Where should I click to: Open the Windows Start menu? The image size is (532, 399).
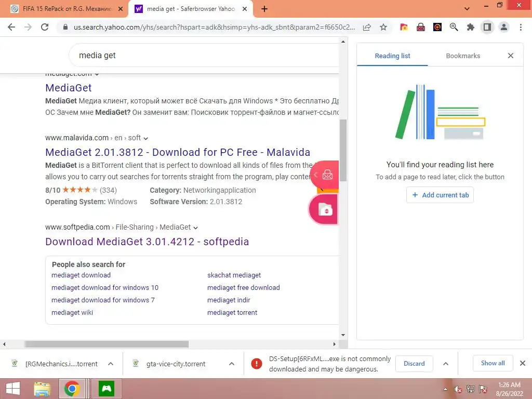(13, 389)
